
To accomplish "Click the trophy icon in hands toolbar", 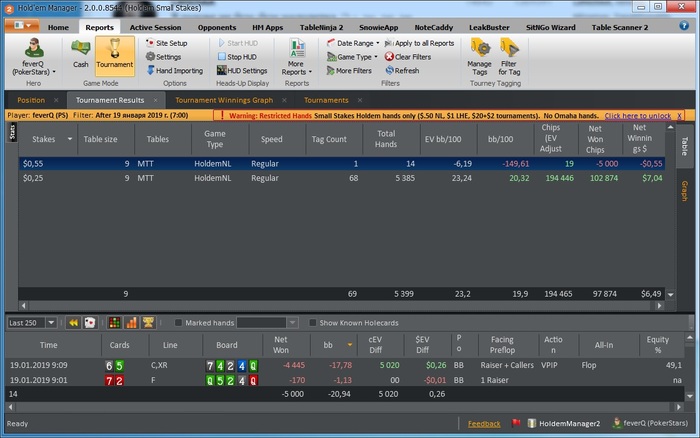I will (148, 322).
